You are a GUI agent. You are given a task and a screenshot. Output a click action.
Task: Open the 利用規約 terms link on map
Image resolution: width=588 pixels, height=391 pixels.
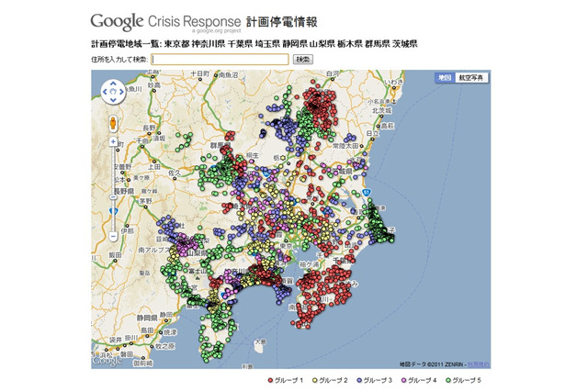pyautogui.click(x=478, y=364)
